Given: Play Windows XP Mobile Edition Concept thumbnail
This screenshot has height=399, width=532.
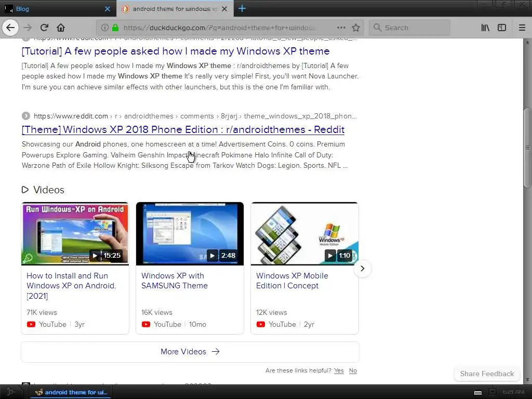Looking at the screenshot, I should [304, 234].
